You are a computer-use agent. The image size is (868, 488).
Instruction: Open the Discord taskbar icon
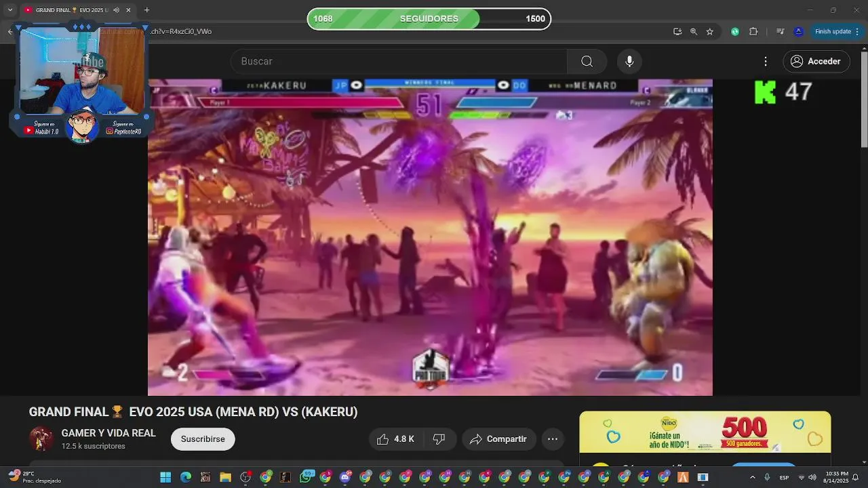(345, 477)
